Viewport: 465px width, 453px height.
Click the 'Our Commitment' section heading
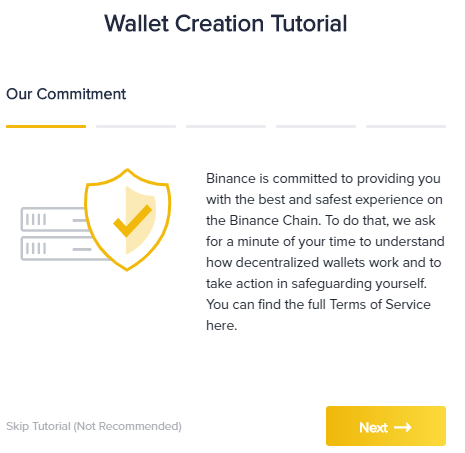tap(66, 94)
